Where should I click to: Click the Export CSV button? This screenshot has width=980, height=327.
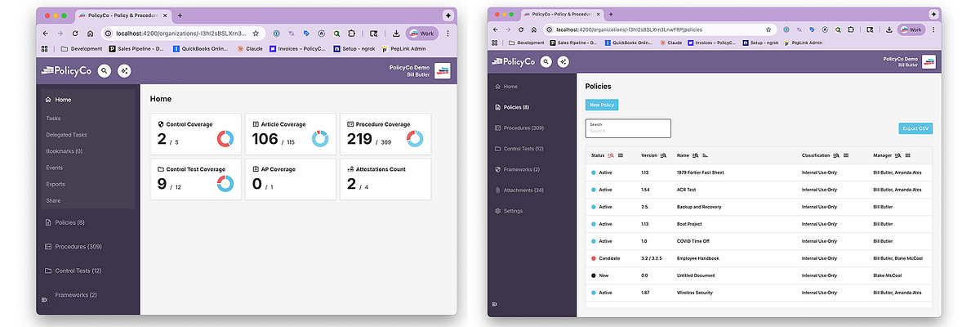pos(915,128)
